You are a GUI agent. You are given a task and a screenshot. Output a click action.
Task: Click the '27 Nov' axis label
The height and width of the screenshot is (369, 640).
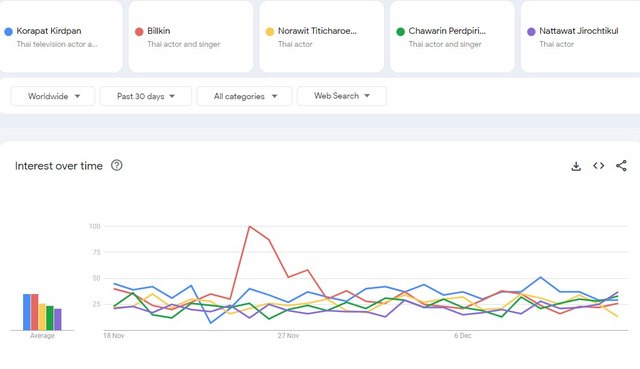pos(288,336)
